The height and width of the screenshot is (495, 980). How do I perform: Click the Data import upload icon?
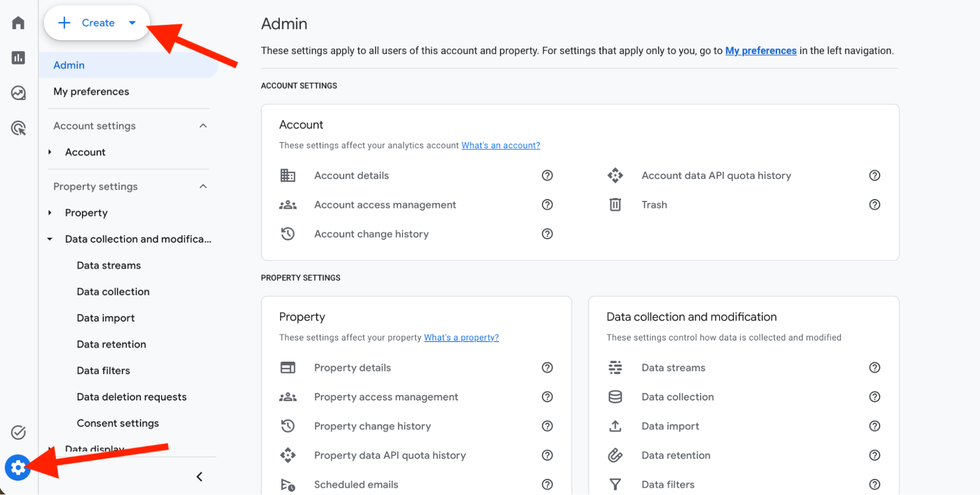point(615,426)
